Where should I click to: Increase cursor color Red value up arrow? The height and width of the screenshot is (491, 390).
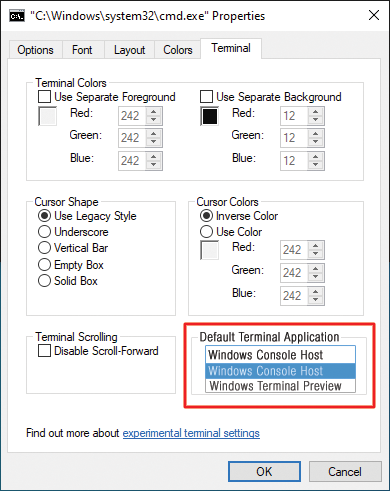pyautogui.click(x=315, y=246)
